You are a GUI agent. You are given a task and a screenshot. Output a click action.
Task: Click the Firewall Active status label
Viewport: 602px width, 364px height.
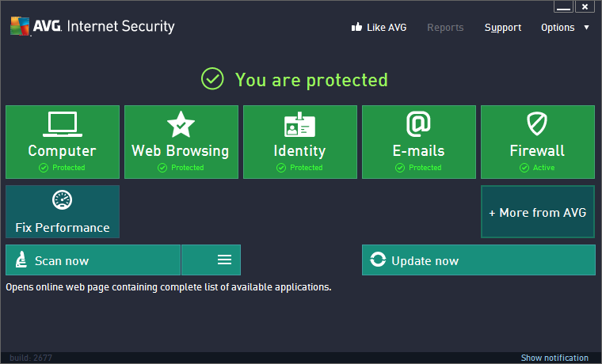[x=543, y=168]
